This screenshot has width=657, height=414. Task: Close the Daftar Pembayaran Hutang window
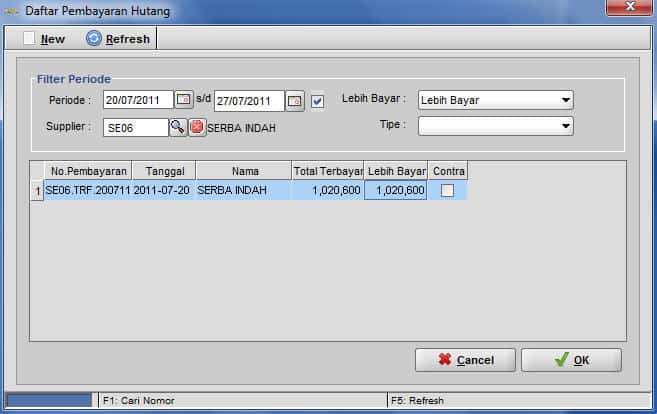pos(629,7)
